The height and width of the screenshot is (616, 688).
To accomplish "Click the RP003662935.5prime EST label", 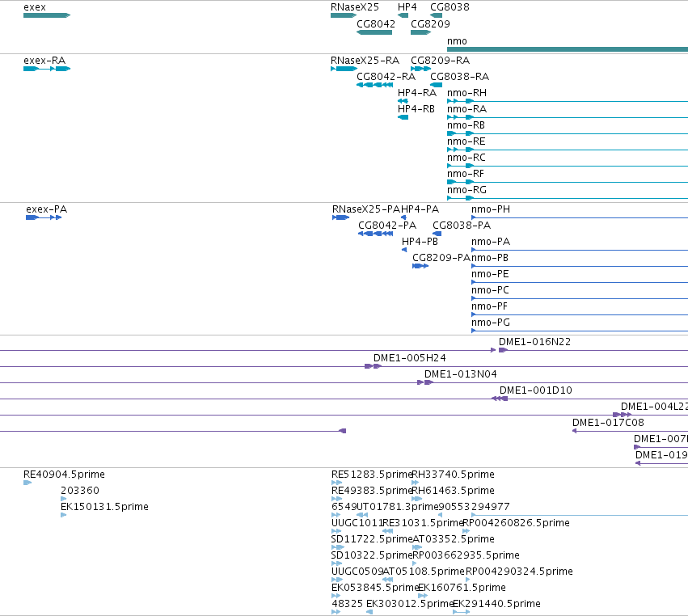I will click(x=466, y=555).
